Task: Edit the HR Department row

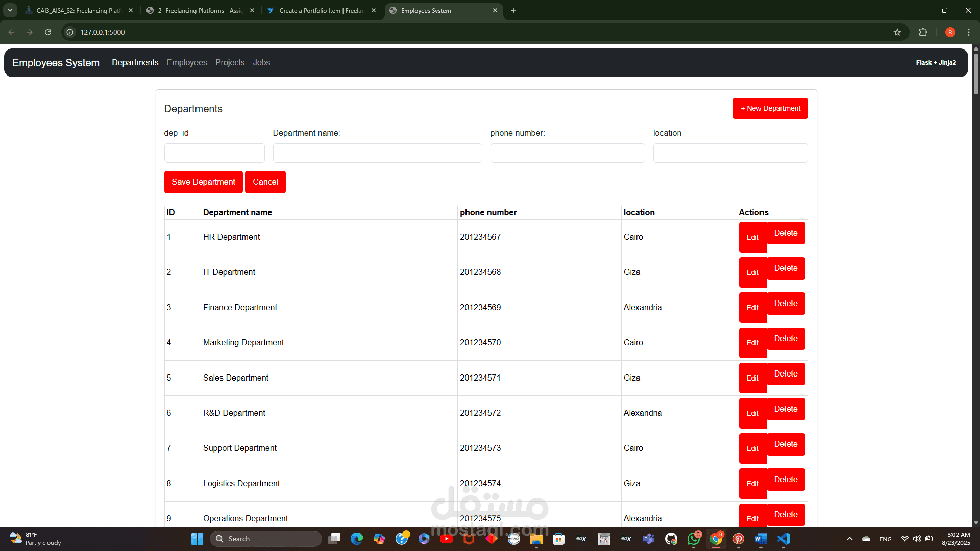Action: [x=752, y=237]
